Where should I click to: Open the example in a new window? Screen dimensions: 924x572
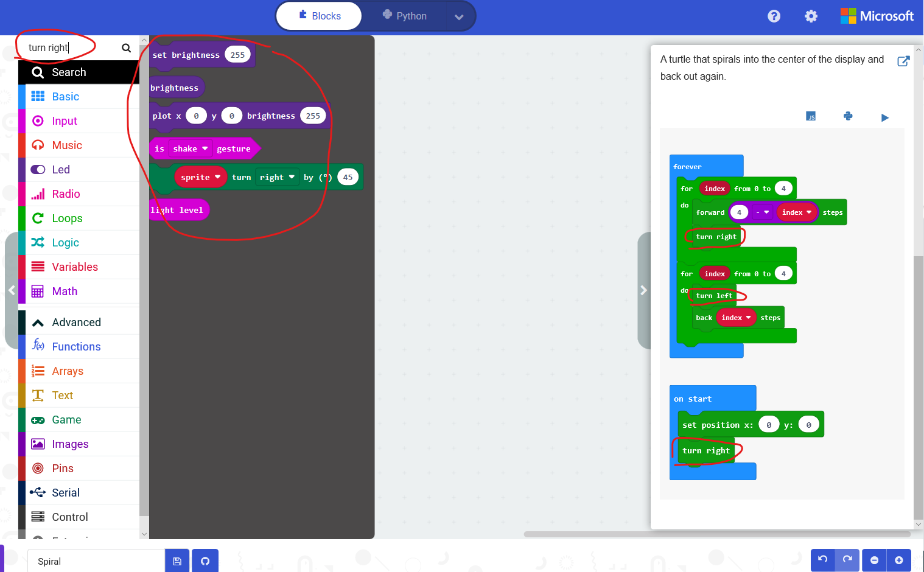(x=903, y=61)
